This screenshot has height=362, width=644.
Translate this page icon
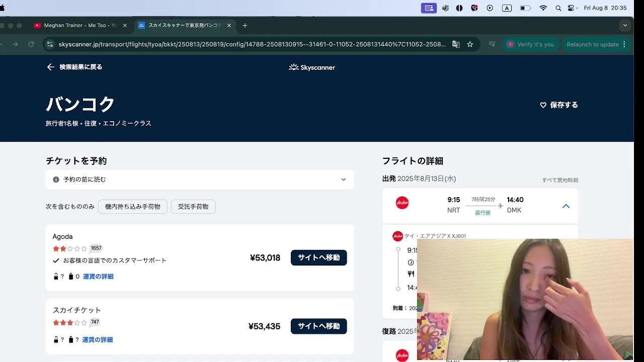[x=456, y=44]
